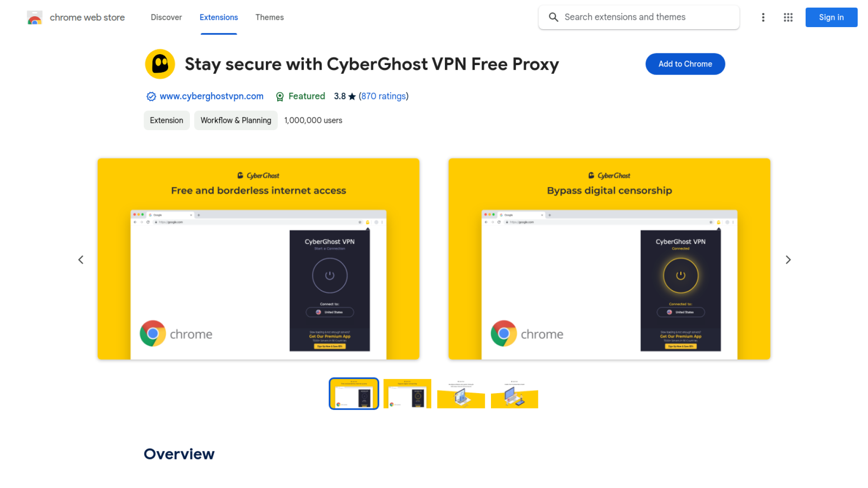The image size is (868, 488).
Task: Click the Chrome Web Store logo
Action: point(34,17)
